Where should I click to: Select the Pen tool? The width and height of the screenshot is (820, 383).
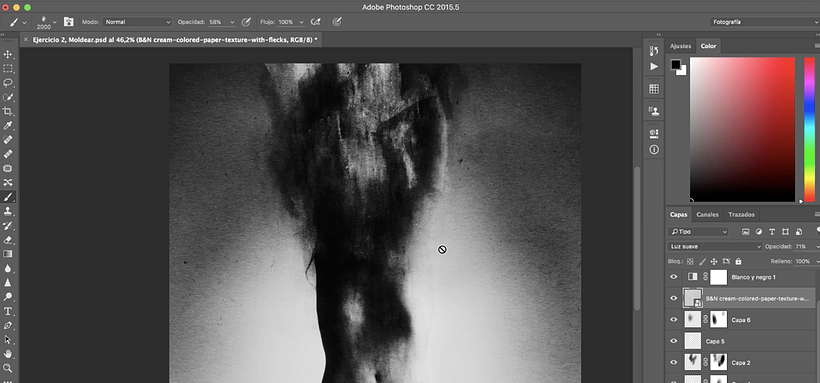pyautogui.click(x=8, y=325)
